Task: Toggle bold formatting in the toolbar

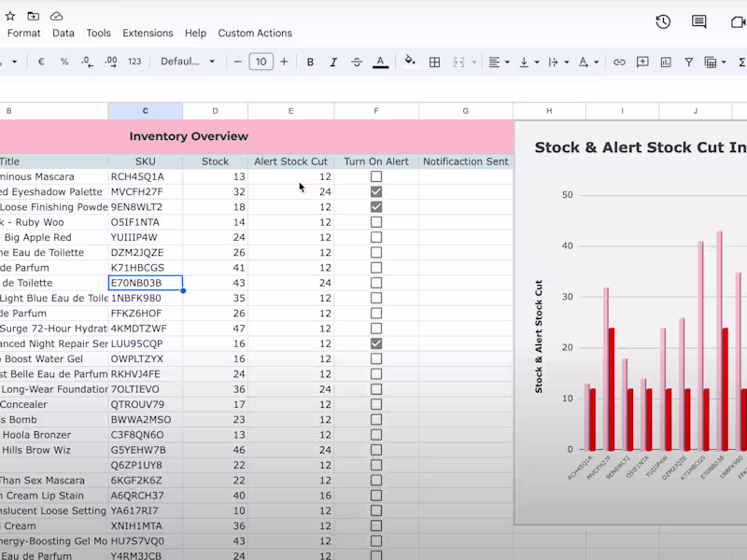Action: point(310,62)
